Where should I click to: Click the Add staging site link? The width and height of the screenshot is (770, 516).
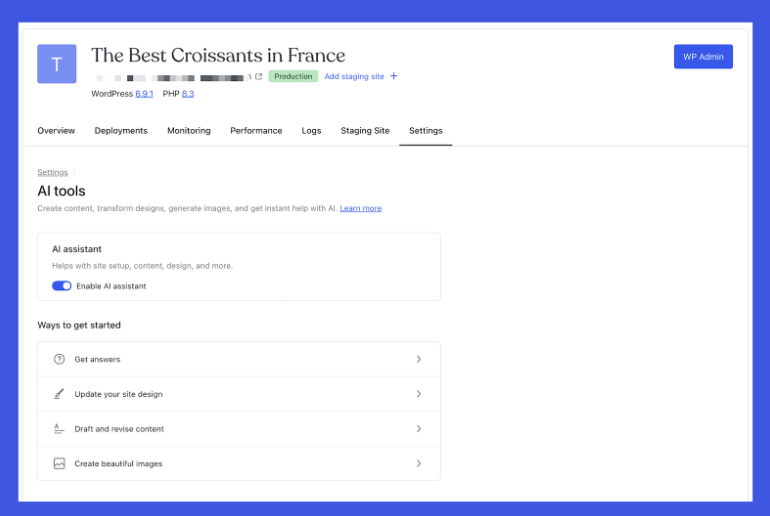point(354,77)
